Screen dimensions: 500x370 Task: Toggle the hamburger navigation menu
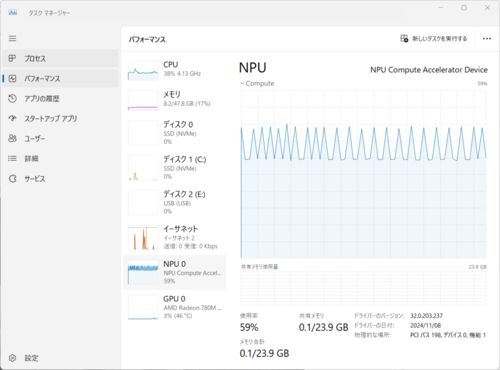tap(12, 38)
